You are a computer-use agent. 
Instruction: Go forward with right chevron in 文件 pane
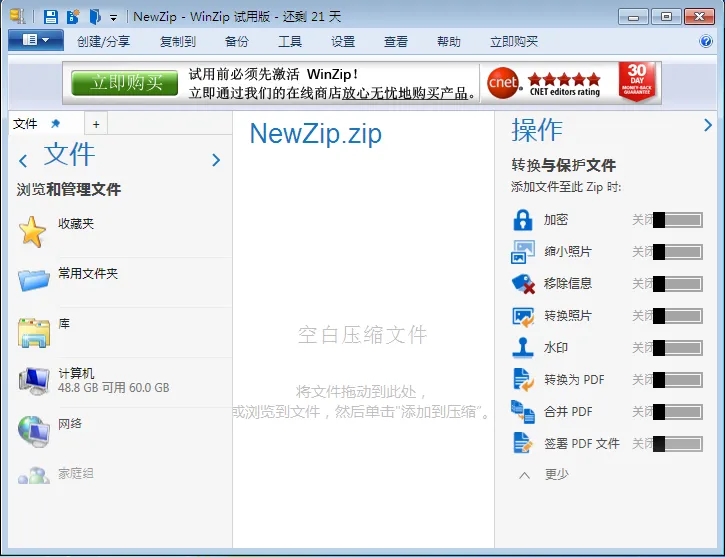click(216, 160)
